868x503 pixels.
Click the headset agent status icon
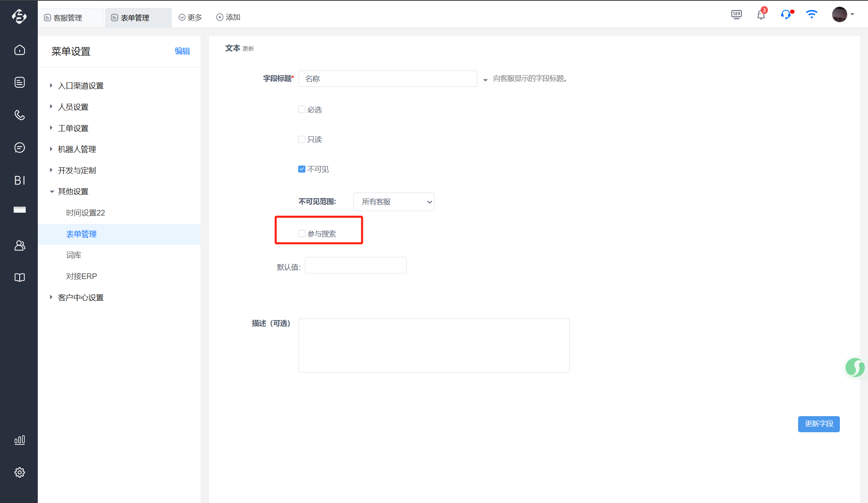click(787, 14)
